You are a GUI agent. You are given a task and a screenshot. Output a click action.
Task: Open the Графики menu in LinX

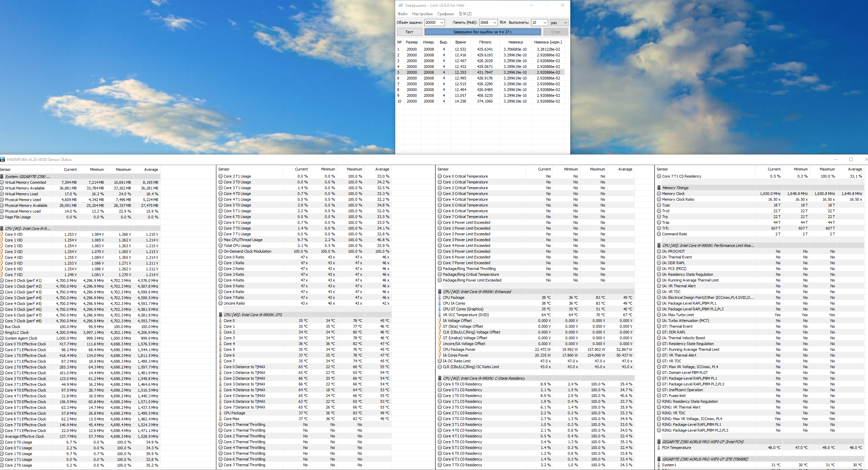pos(445,14)
